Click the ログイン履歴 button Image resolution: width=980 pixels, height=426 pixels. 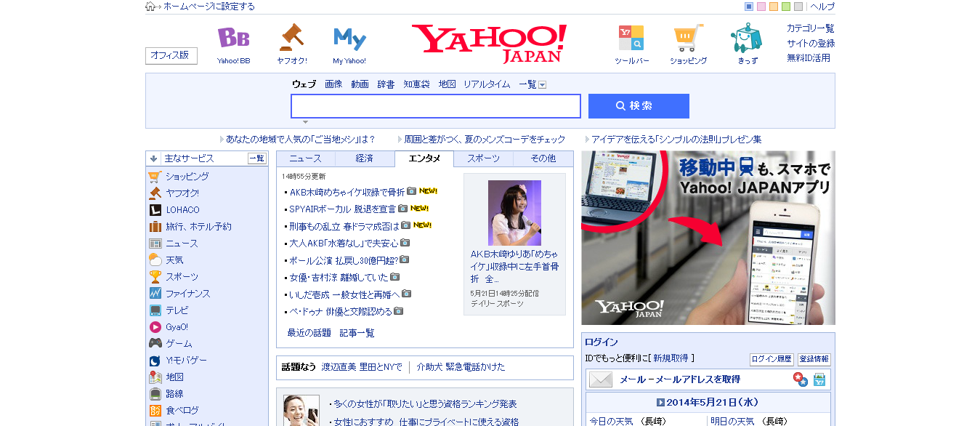(x=772, y=359)
